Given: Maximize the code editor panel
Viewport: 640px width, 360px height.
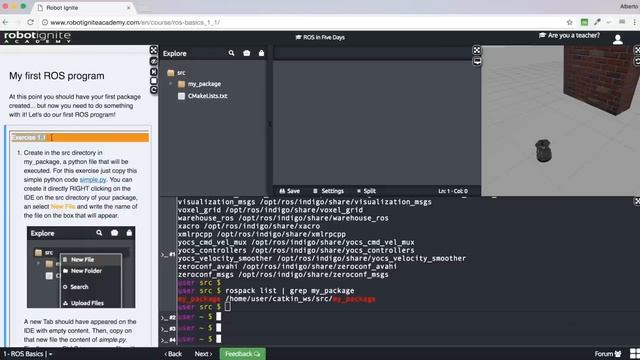Looking at the screenshot, I should coord(476,50).
